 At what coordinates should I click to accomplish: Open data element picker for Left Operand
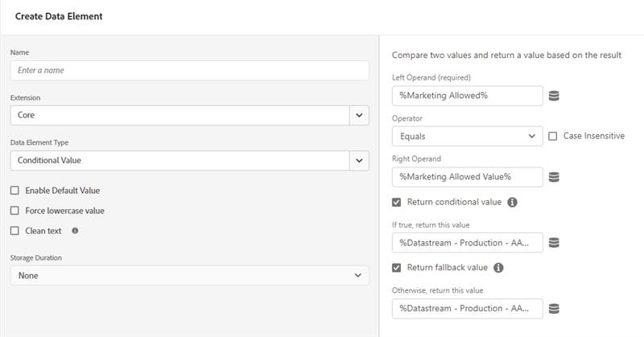pos(554,96)
